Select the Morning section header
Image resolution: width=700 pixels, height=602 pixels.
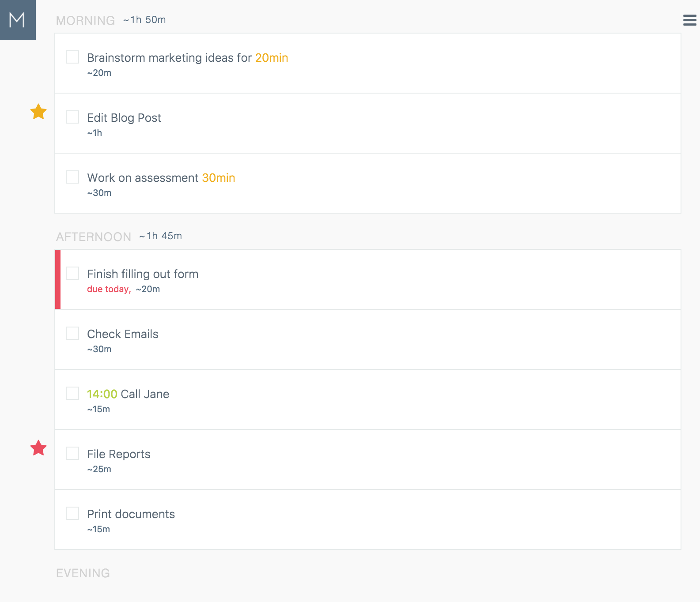pyautogui.click(x=85, y=20)
